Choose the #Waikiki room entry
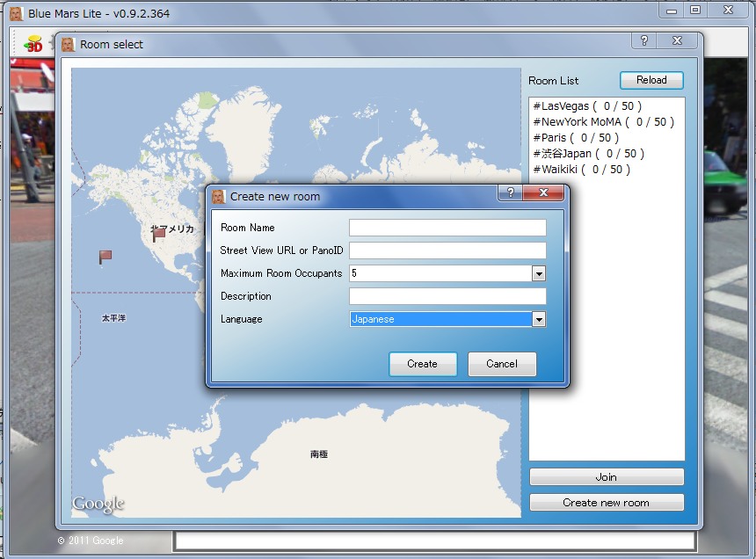The image size is (756, 559). pos(581,170)
